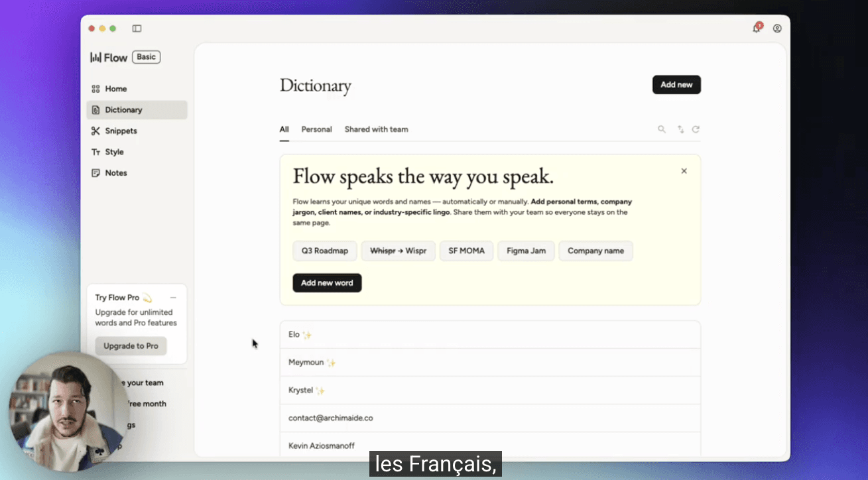Click the refresh icon
The width and height of the screenshot is (868, 480).
coord(696,129)
